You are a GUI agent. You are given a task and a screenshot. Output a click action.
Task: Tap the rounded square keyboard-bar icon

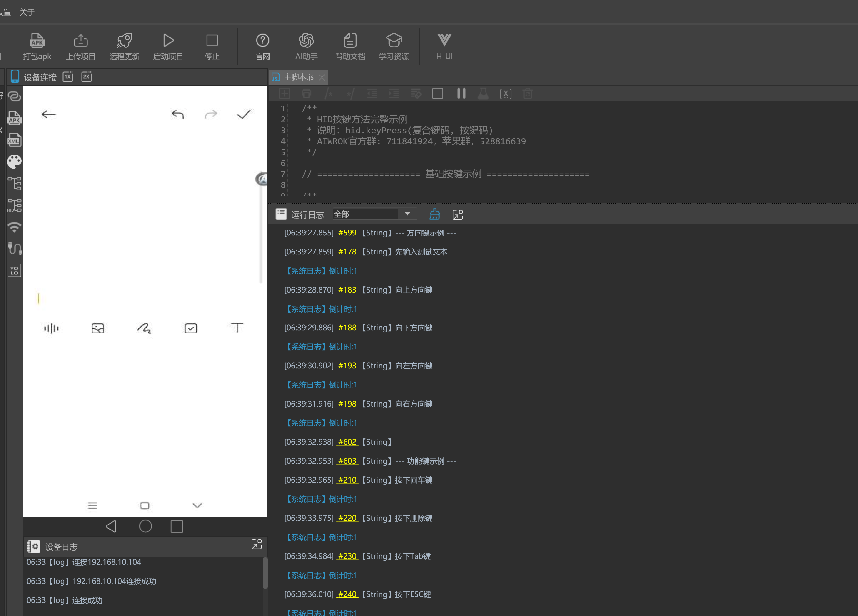click(x=145, y=506)
